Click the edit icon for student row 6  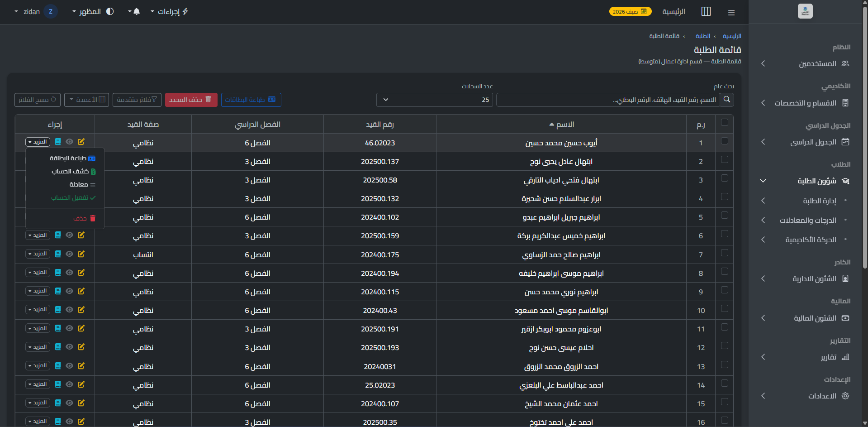(81, 235)
